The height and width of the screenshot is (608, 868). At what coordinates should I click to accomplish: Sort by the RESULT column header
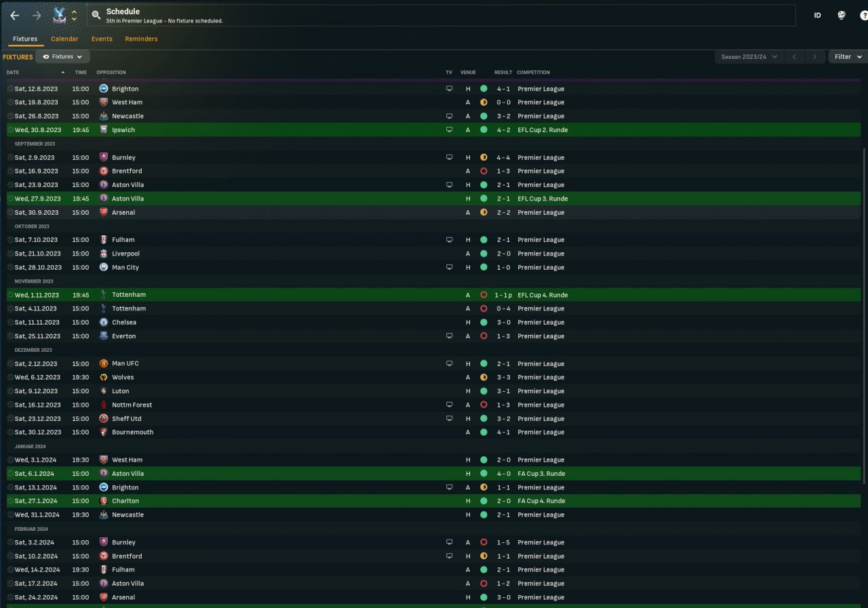coord(503,73)
